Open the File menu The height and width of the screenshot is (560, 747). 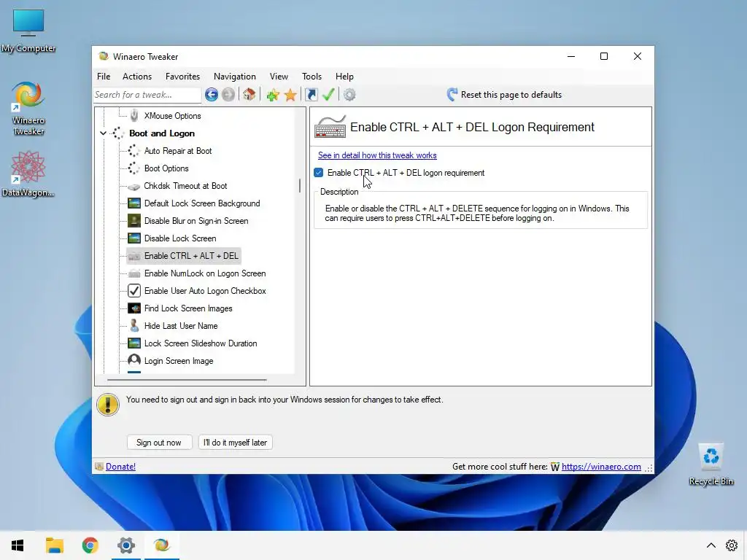tap(104, 76)
